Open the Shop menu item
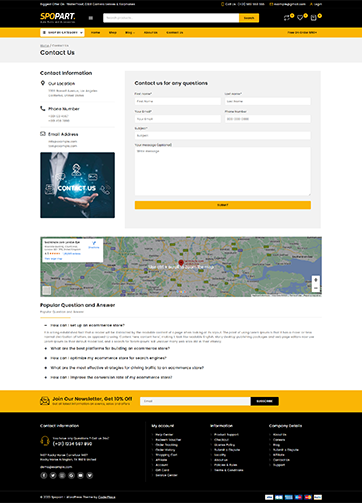 (113, 33)
